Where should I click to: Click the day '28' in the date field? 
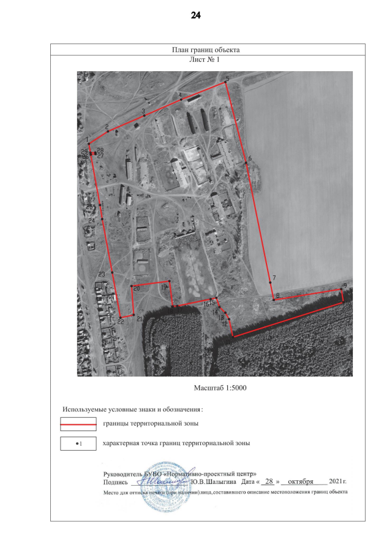(x=268, y=482)
